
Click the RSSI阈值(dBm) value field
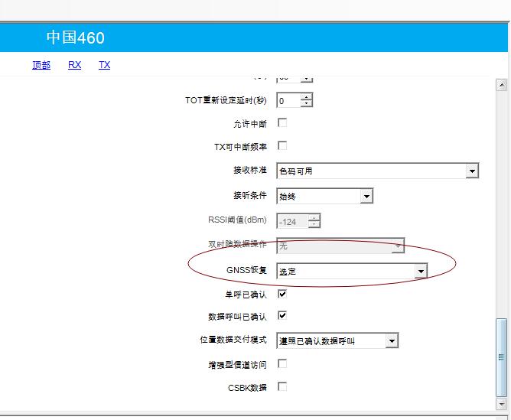coord(291,222)
